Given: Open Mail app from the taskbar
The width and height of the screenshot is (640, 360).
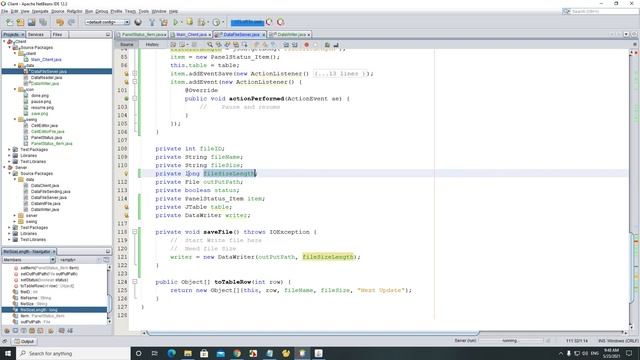Looking at the screenshot, I should pos(220,353).
